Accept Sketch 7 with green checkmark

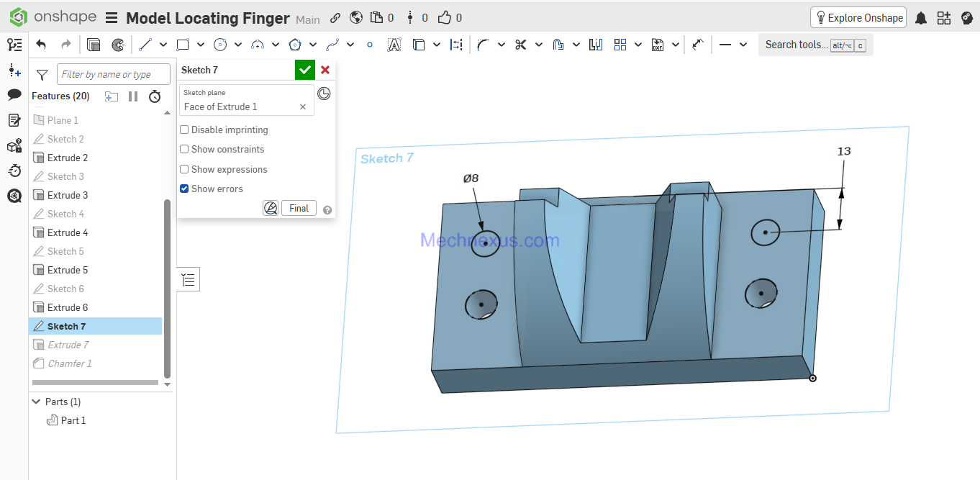(x=305, y=70)
